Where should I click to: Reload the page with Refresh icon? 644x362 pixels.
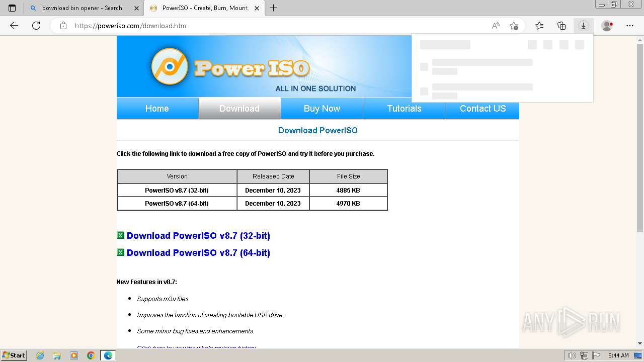36,26
